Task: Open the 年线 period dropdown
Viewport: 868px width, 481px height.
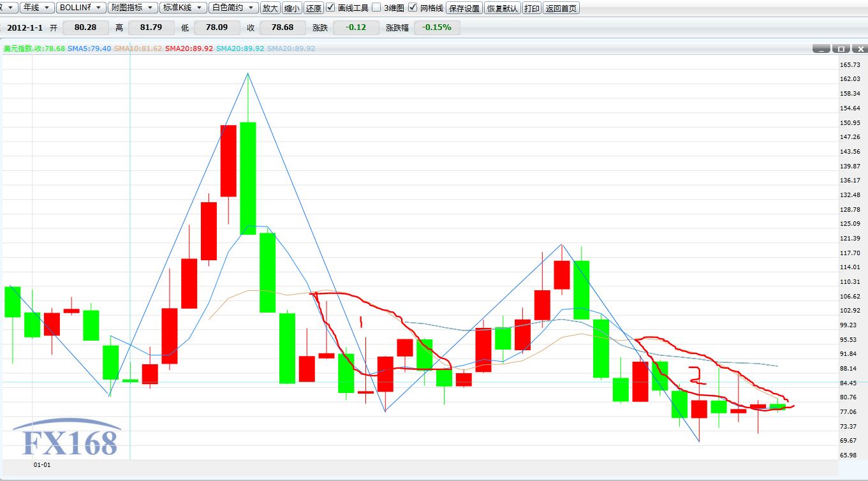Action: 37,8
